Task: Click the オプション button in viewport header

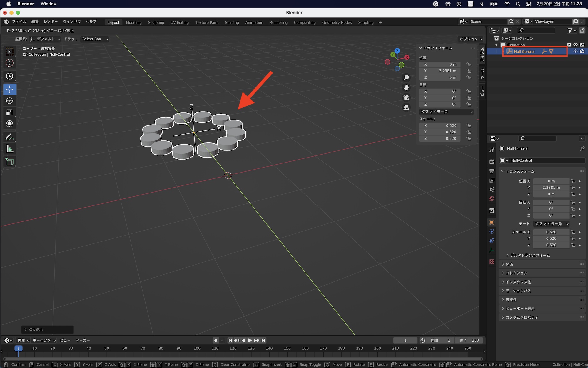Action: (471, 39)
